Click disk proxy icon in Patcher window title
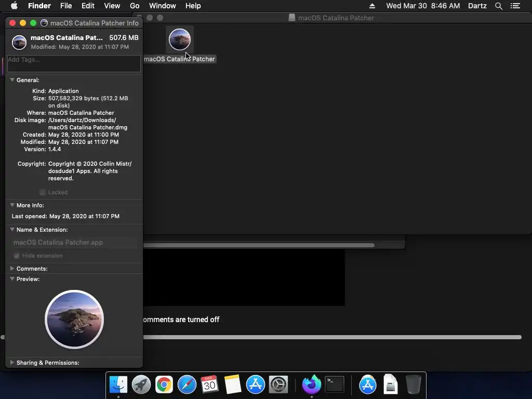This screenshot has width=532, height=399. pyautogui.click(x=292, y=18)
